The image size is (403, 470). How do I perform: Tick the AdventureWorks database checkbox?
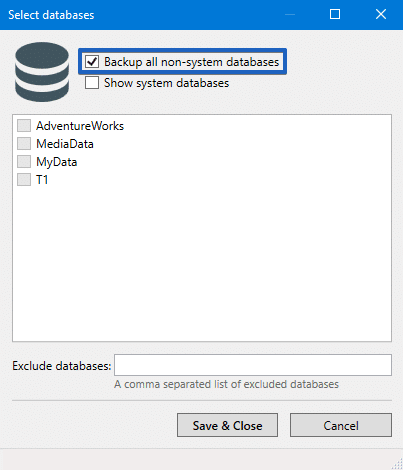click(24, 126)
